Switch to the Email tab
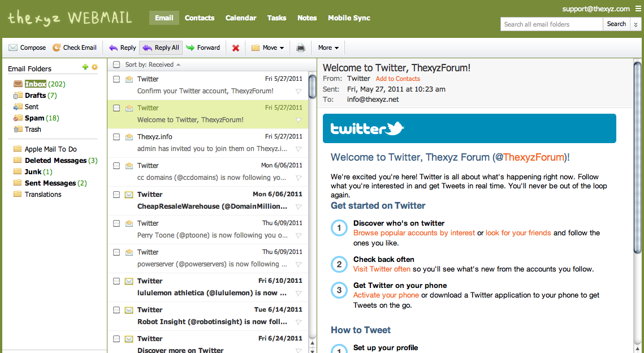This screenshot has height=353, width=644. pyautogui.click(x=164, y=18)
